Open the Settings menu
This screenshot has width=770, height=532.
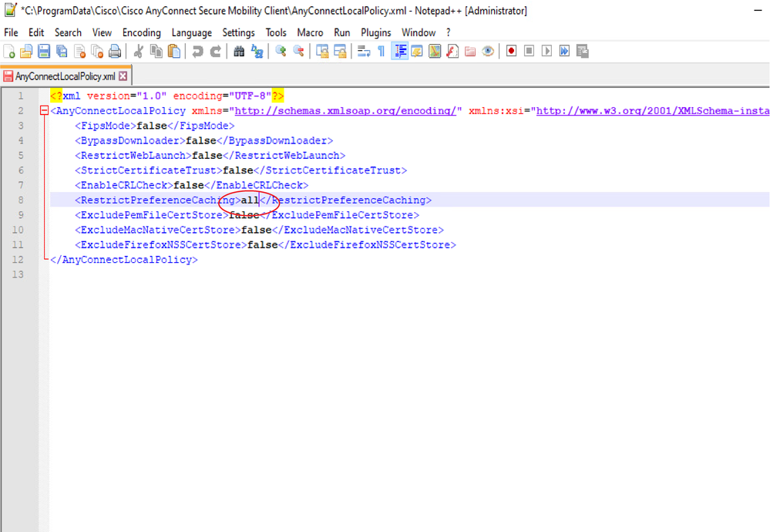(238, 32)
